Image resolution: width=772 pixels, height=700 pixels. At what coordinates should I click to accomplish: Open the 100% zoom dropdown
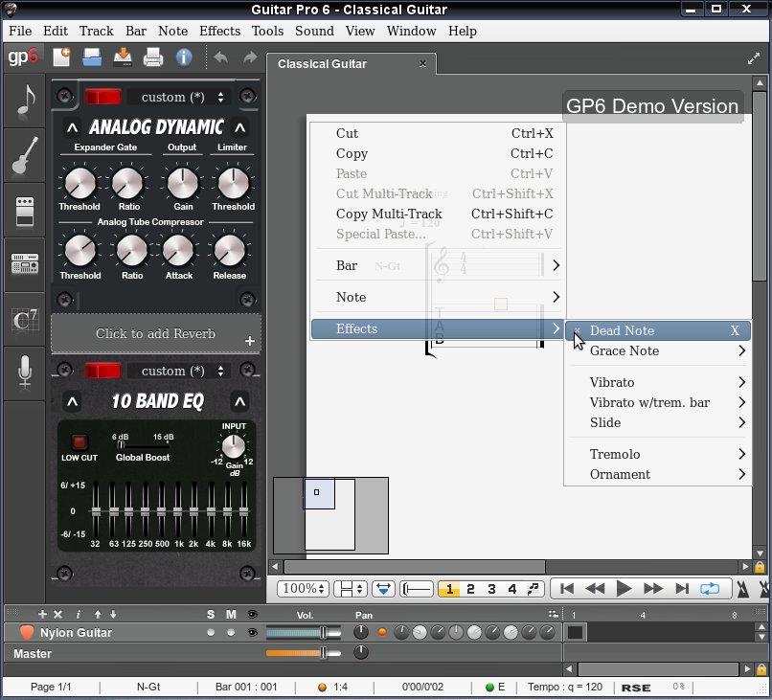click(303, 589)
